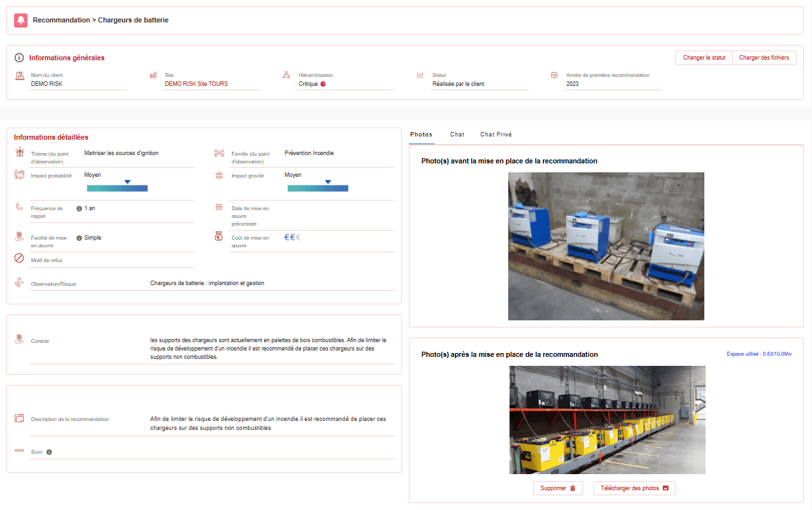Open the DEMO RISK Site TOURS link
The width and height of the screenshot is (812, 510).
(196, 84)
